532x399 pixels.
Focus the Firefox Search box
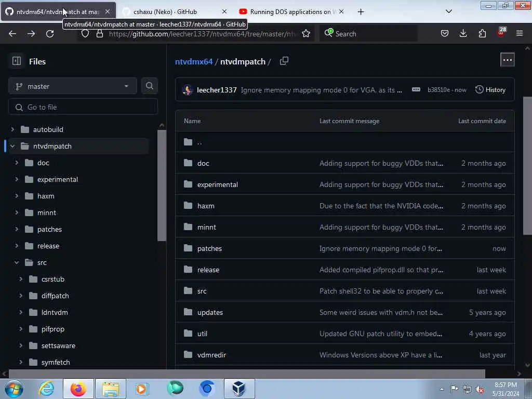(x=368, y=34)
